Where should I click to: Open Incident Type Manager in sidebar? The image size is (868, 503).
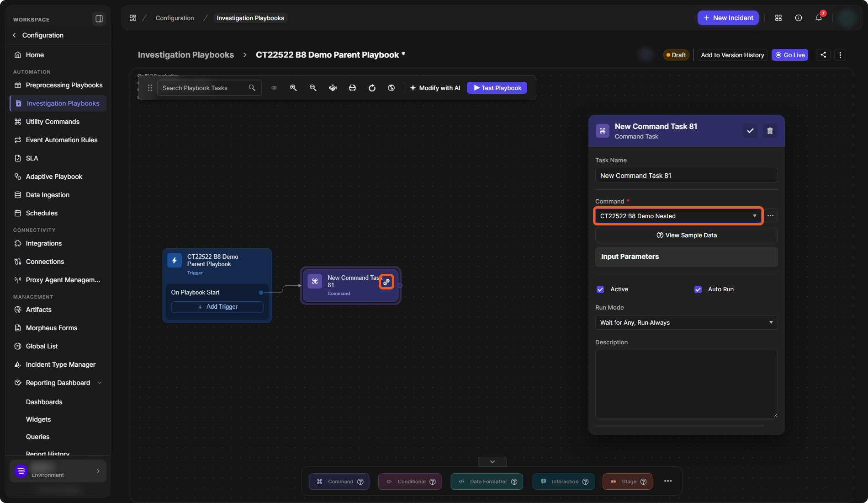coord(58,364)
